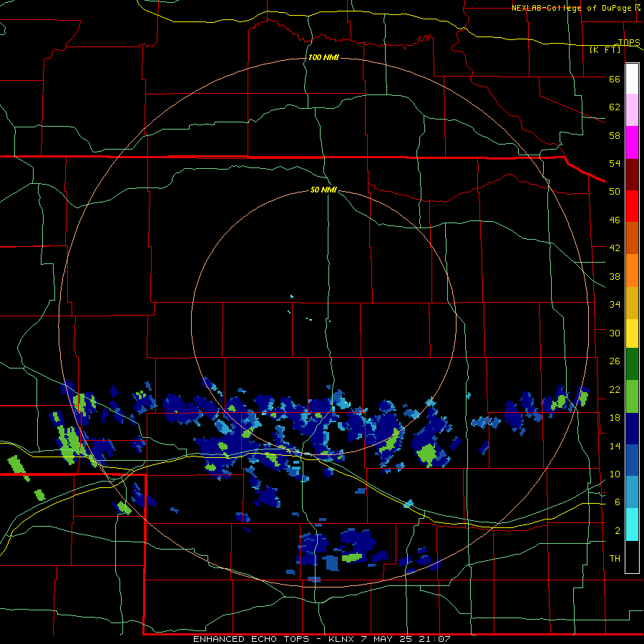Click legend value "6"

(x=617, y=502)
